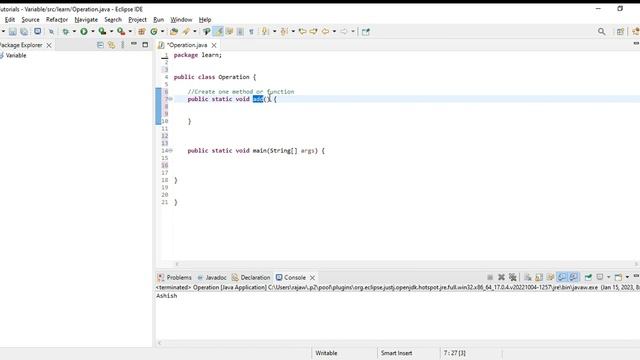Open the Package Explorer view menu
The image size is (640, 360).
click(x=122, y=45)
